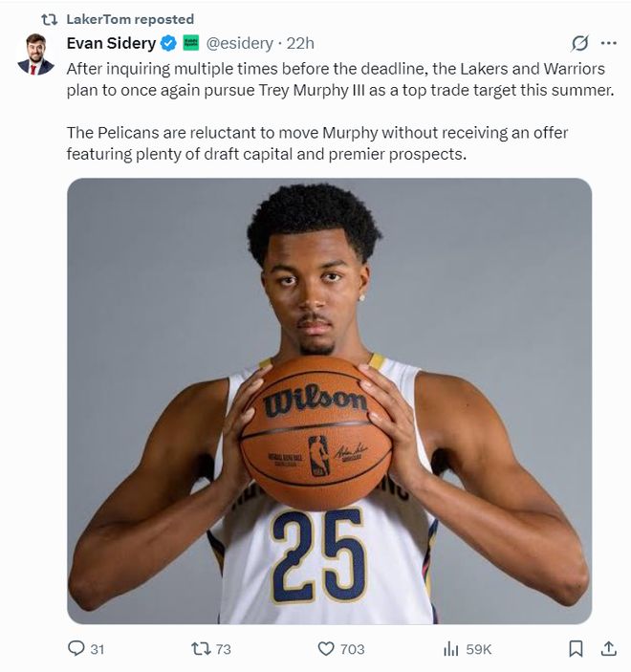Viewport: 631px width, 672px height.
Task: Click the green affiliate badge beside the name
Action: [191, 43]
